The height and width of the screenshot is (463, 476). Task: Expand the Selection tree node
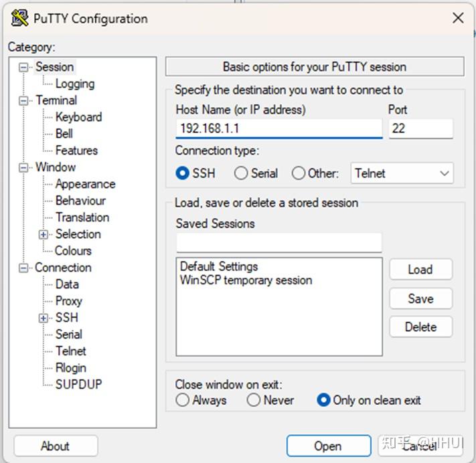[44, 234]
